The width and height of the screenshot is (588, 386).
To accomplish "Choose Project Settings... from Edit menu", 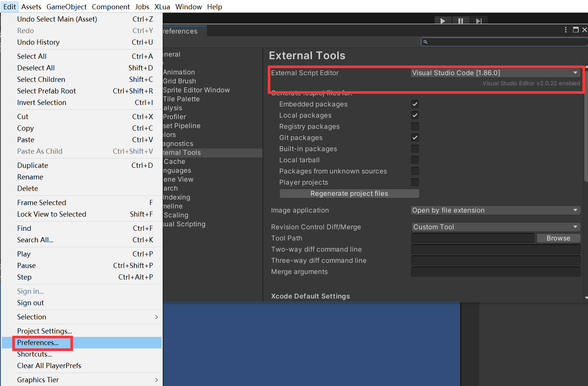I will point(82,331).
